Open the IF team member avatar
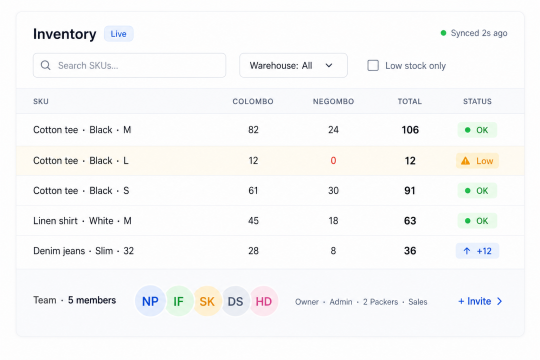This screenshot has width=540, height=360. (x=178, y=301)
